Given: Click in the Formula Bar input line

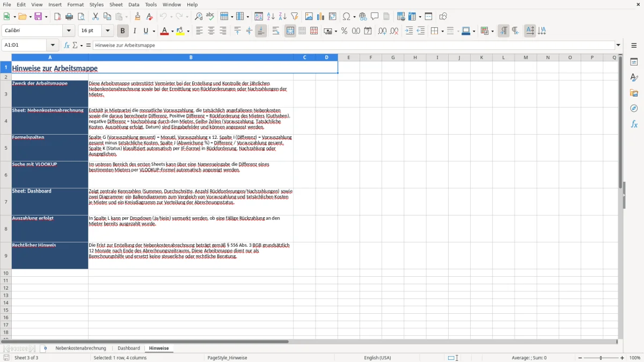Looking at the screenshot, I should [x=354, y=45].
